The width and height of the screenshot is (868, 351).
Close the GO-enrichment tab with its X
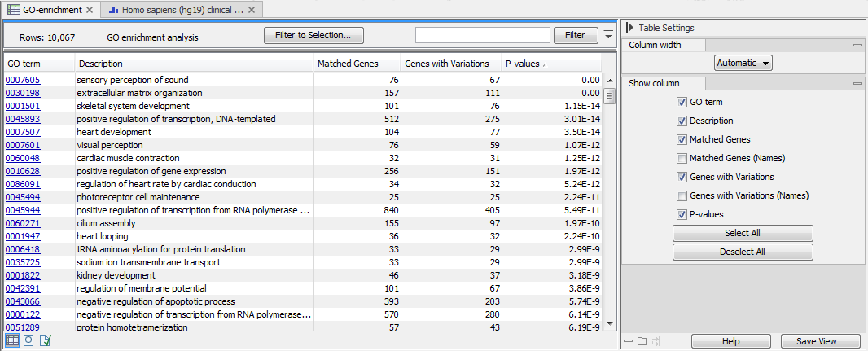[87, 10]
